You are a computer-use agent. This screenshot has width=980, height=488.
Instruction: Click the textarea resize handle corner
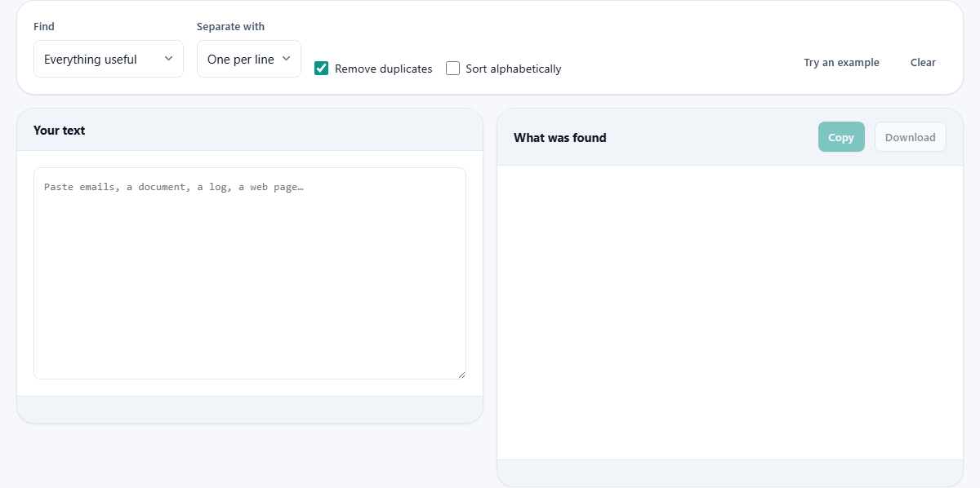[461, 375]
